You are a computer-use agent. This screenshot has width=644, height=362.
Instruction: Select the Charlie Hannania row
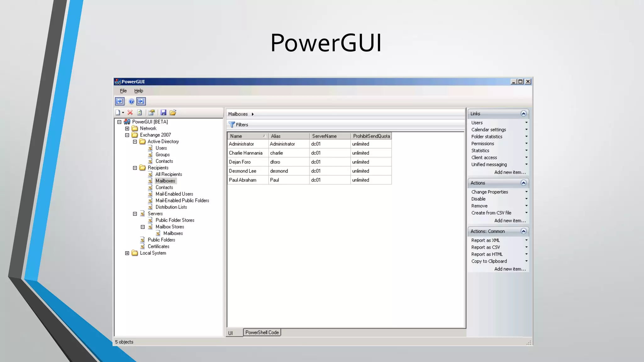(x=309, y=153)
